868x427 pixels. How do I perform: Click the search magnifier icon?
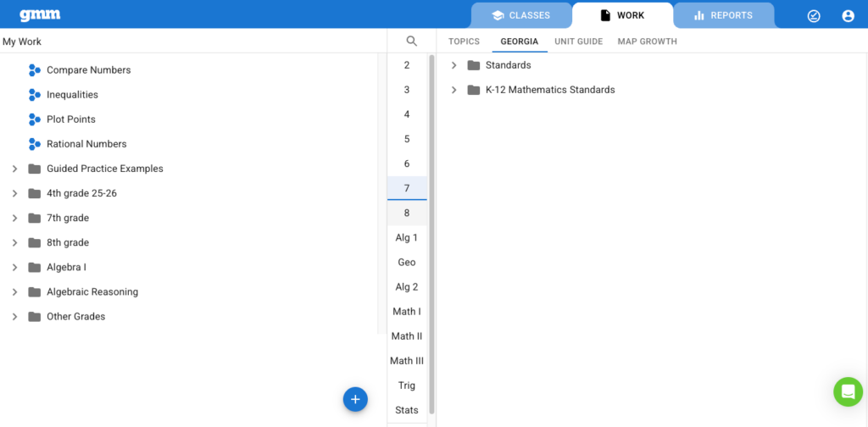tap(412, 41)
